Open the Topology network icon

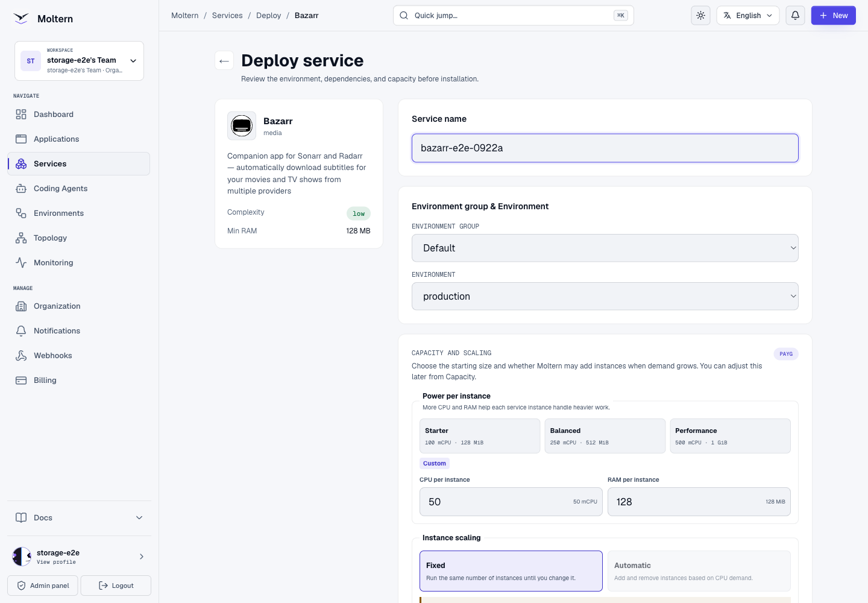click(21, 238)
